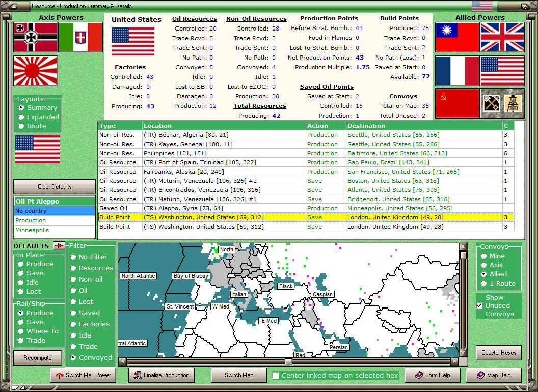Select the French flag icon
538x392 pixels.
pos(457,71)
